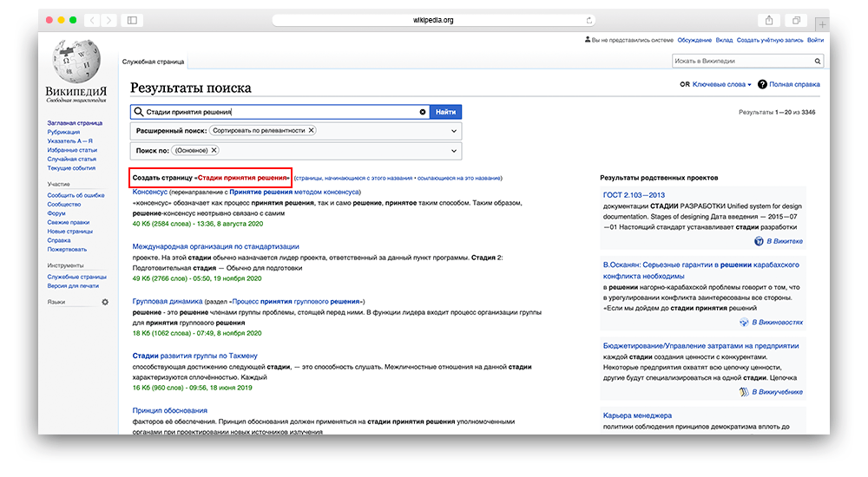Open the 'Групповая динамика' result
868x477 pixels.
point(168,302)
